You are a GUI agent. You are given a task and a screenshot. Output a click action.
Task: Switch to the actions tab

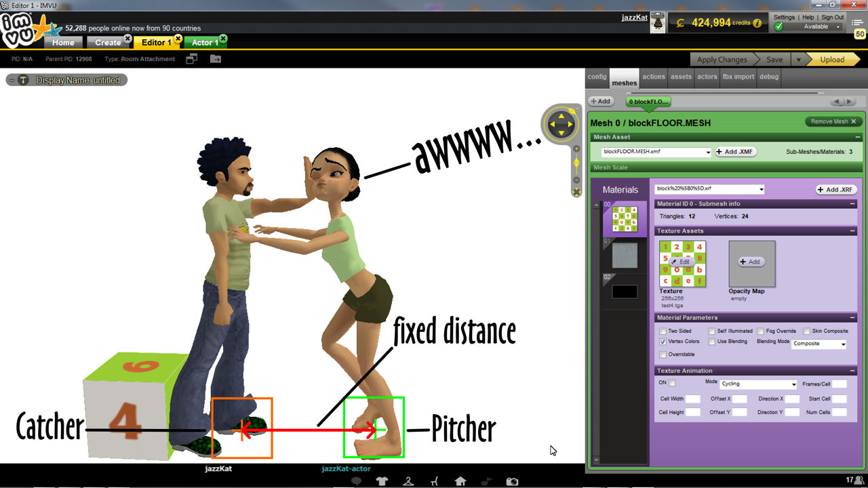pos(654,77)
